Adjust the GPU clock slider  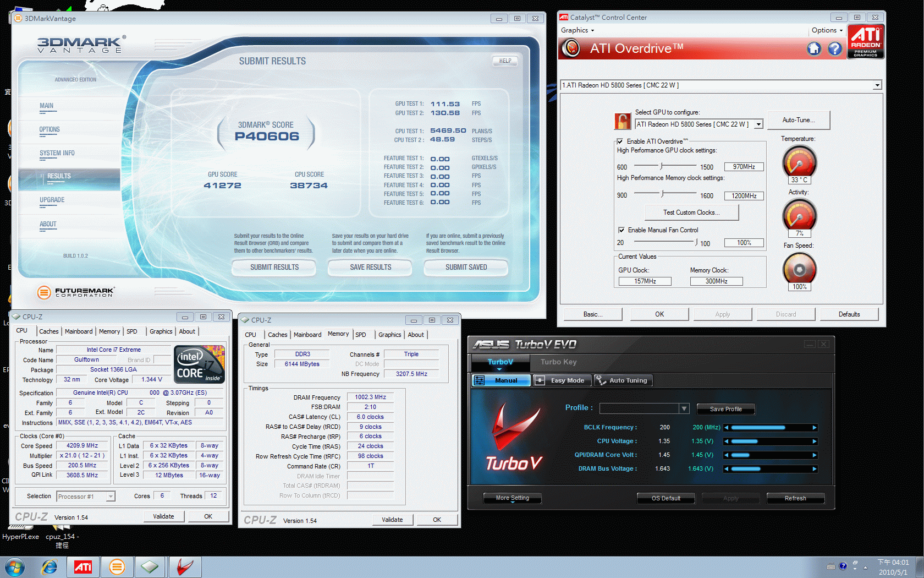[662, 166]
